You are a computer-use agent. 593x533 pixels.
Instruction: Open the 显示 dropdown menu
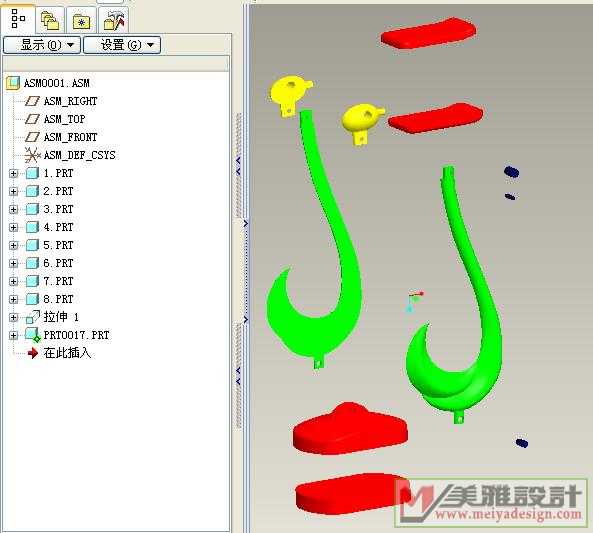tap(42, 45)
